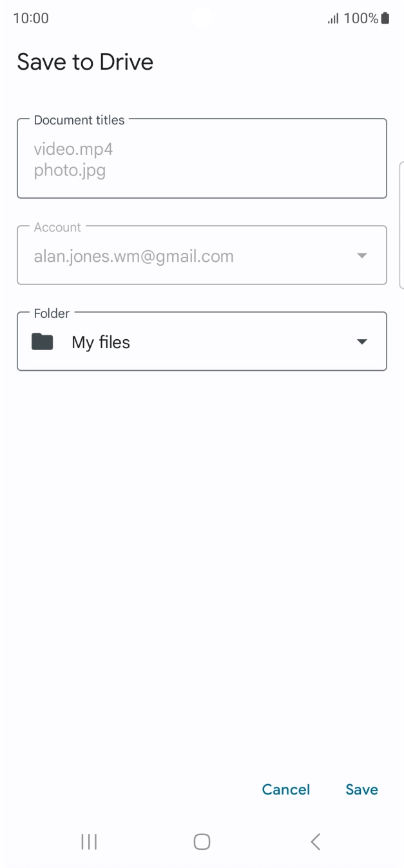Select the My files folder field
The width and height of the screenshot is (404, 868).
[x=202, y=342]
